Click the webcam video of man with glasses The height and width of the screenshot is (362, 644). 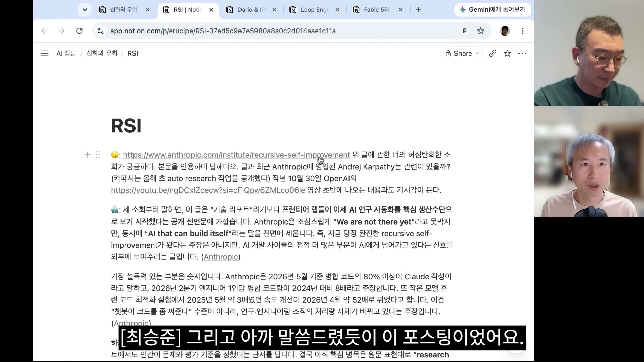589,53
